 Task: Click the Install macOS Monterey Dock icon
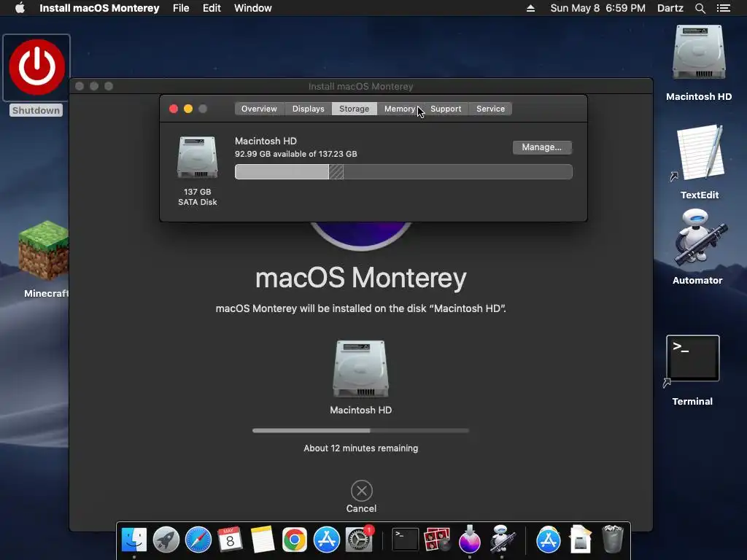point(469,540)
